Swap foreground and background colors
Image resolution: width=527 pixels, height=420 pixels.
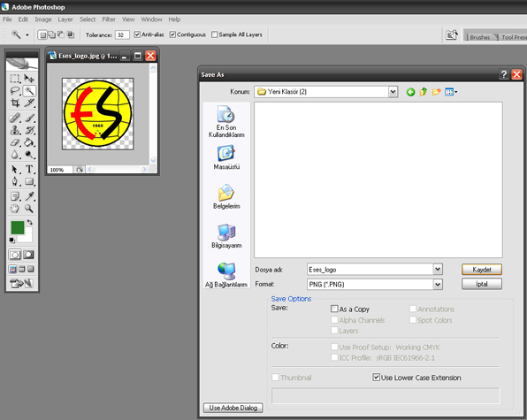[30, 222]
